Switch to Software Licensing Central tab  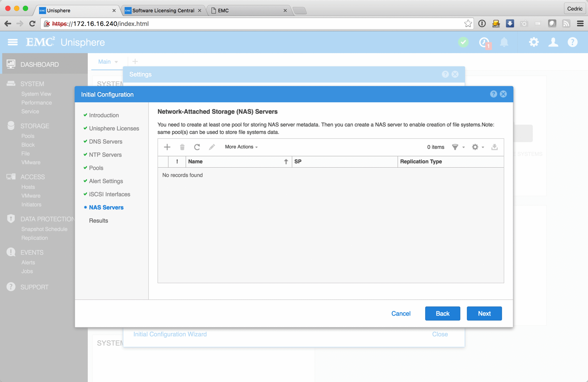coord(163,10)
